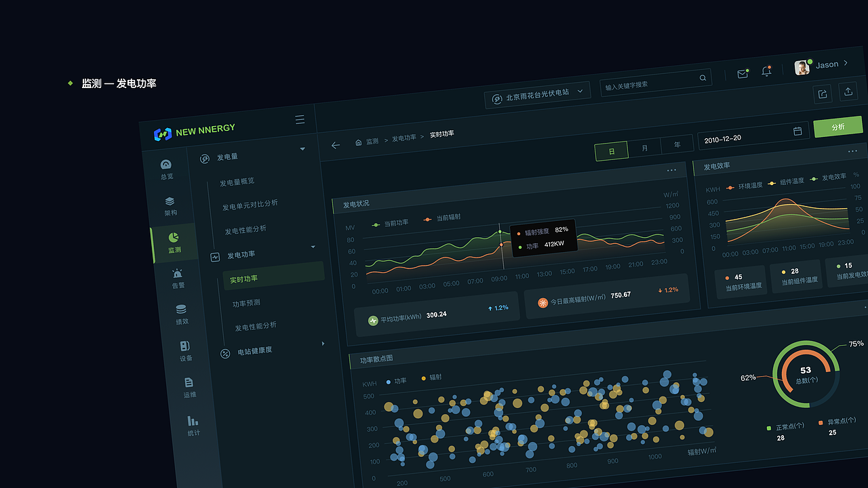The height and width of the screenshot is (488, 868).
Task: Open the 2010-12-20 date picker
Action: click(753, 136)
